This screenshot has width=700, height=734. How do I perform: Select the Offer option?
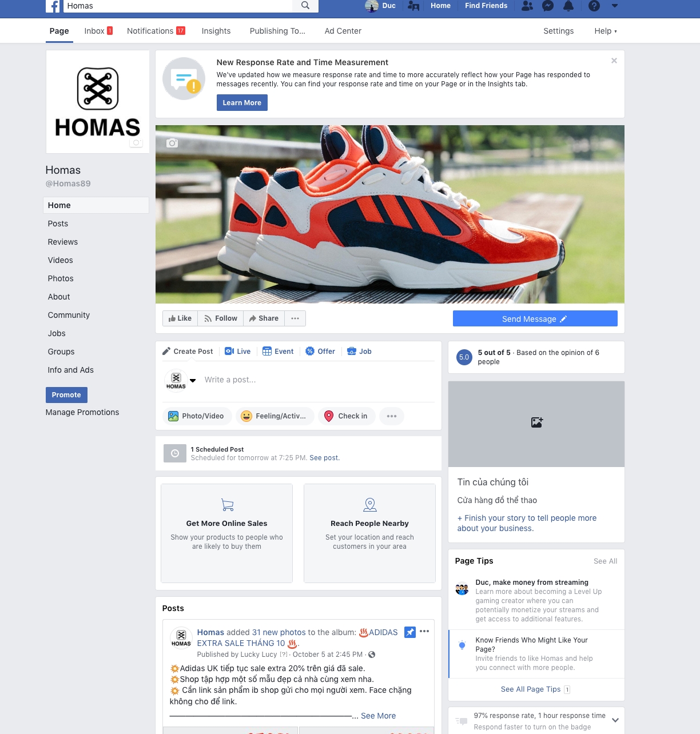[320, 352]
